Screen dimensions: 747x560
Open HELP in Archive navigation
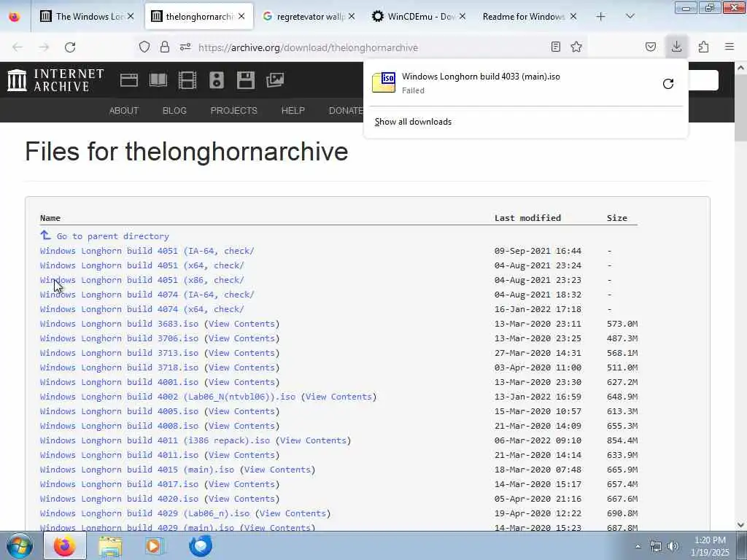pos(293,111)
